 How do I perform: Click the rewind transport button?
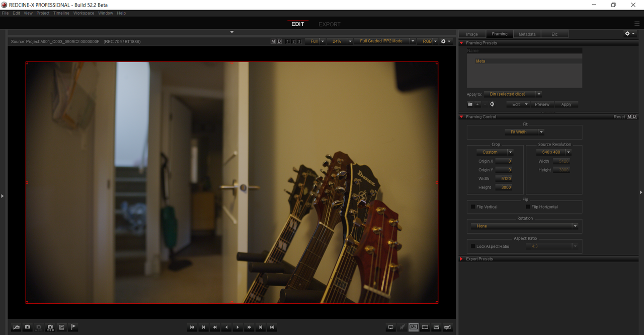[215, 327]
